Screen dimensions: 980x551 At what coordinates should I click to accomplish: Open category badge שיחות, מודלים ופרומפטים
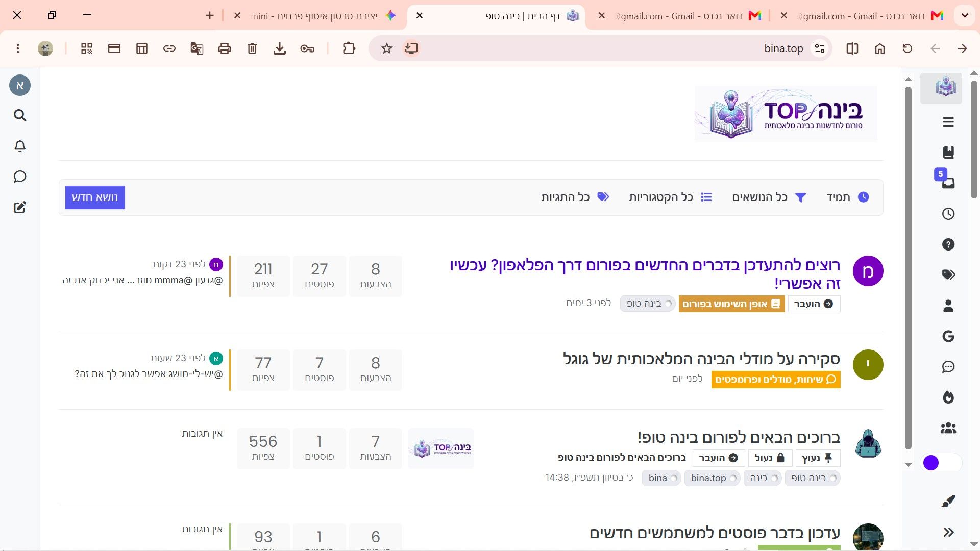tap(776, 380)
